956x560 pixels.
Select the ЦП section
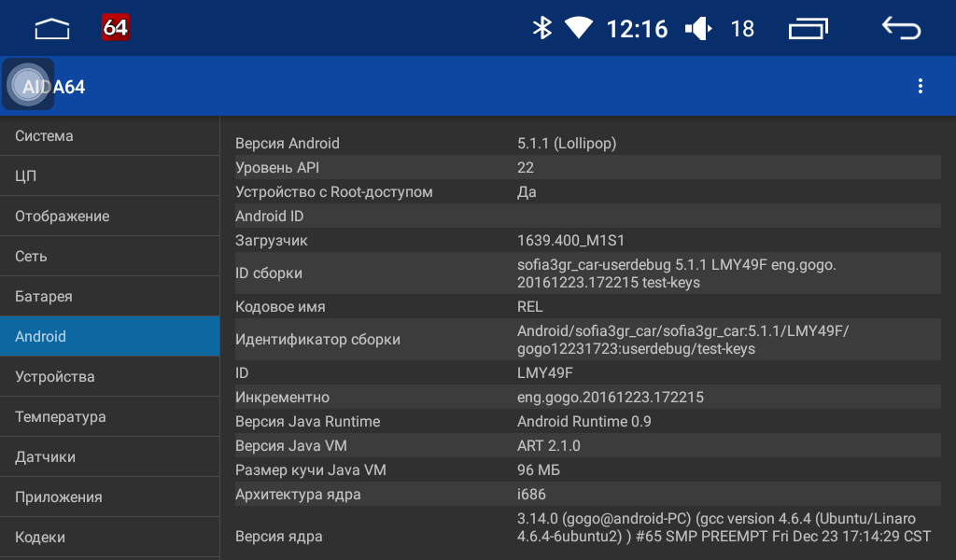click(x=109, y=176)
